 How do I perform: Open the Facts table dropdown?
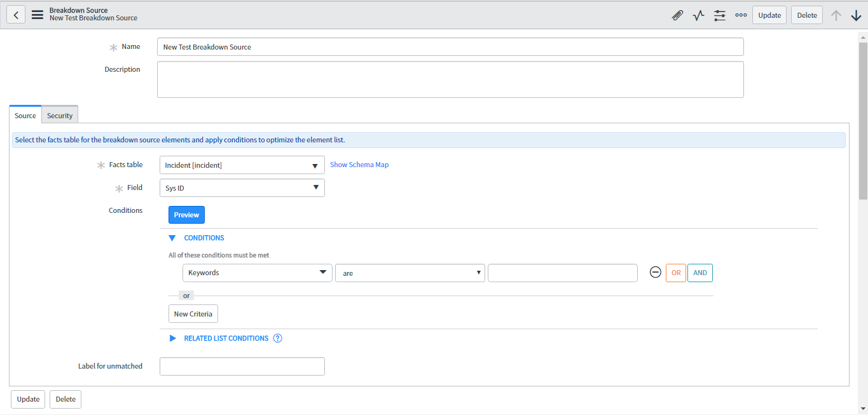[x=242, y=165]
